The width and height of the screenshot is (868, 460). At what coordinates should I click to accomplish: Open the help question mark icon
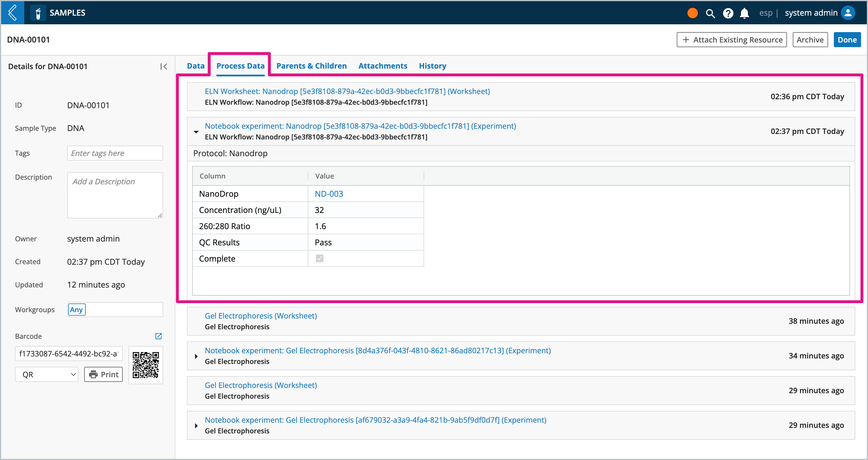(x=728, y=13)
